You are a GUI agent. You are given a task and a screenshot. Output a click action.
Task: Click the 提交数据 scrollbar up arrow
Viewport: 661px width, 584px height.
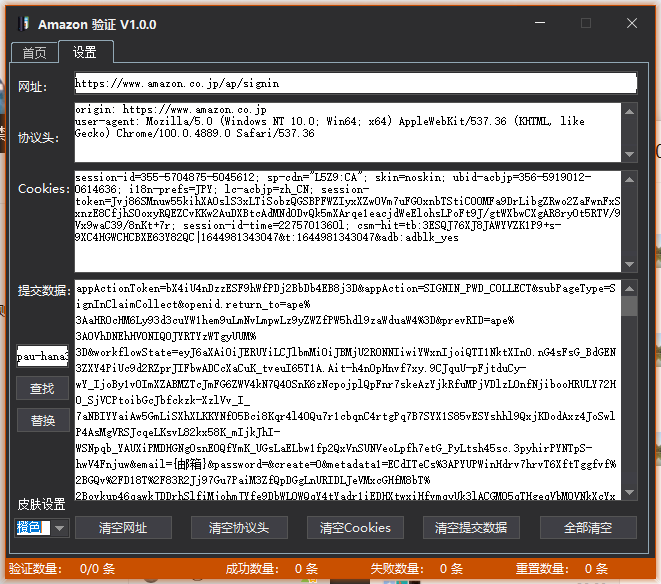click(x=629, y=288)
